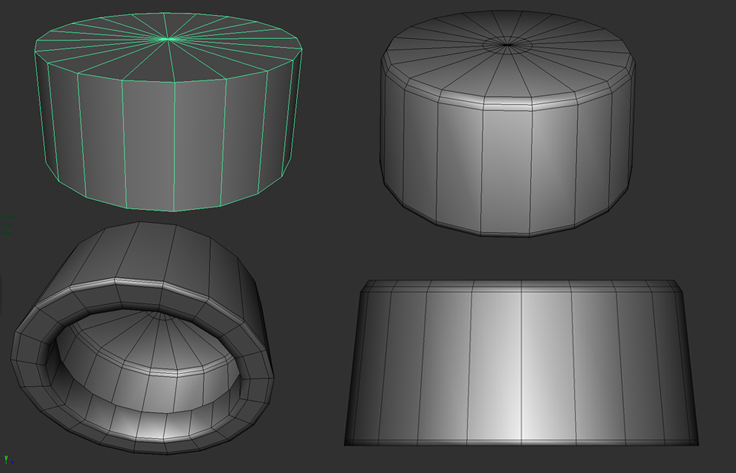Viewport: 736px width, 473px height.
Task: Select the center pole vertex on beveled cylinder top
Action: click(x=508, y=45)
